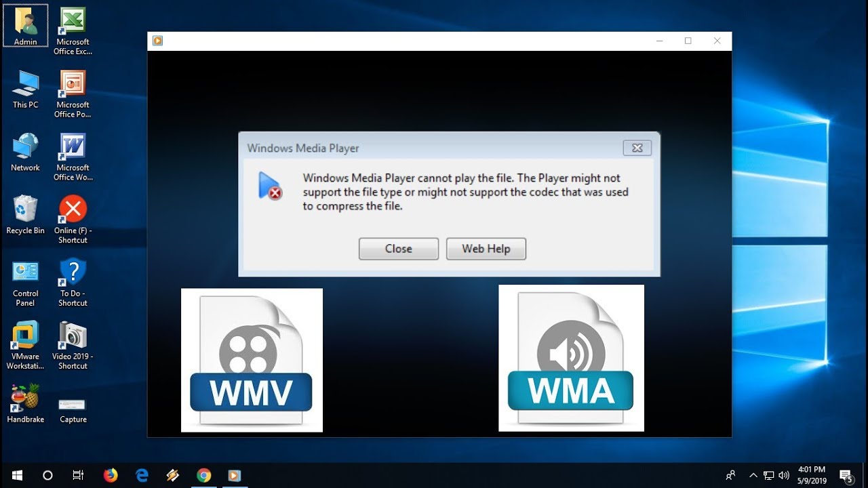This screenshot has height=488, width=868.
Task: Open Web Help for the error
Action: click(486, 249)
